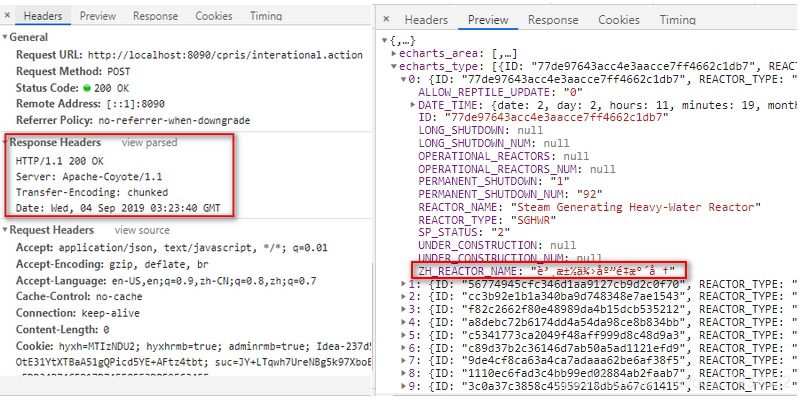This screenshot has width=800, height=400.
Task: Select the ALLOW_REPTILE_UPDATE property
Action: click(501, 92)
